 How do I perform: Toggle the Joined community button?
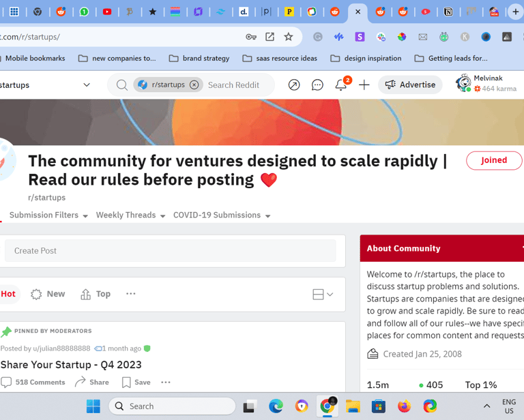(x=494, y=161)
